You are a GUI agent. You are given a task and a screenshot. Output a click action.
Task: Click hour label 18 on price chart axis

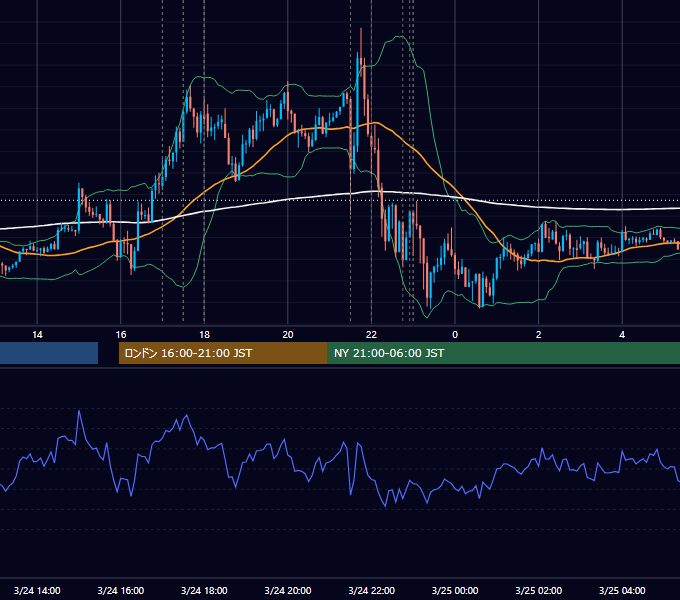204,335
